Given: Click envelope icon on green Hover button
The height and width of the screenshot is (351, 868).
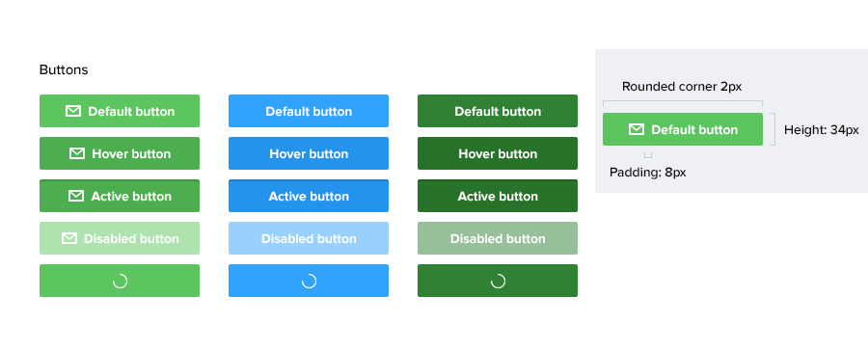Looking at the screenshot, I should coord(77,153).
